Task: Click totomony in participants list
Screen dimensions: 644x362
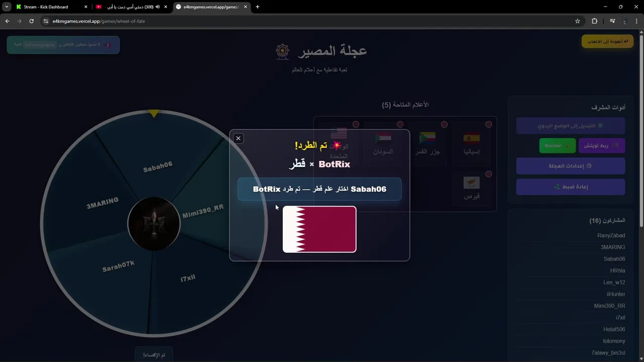Action: coord(614,341)
